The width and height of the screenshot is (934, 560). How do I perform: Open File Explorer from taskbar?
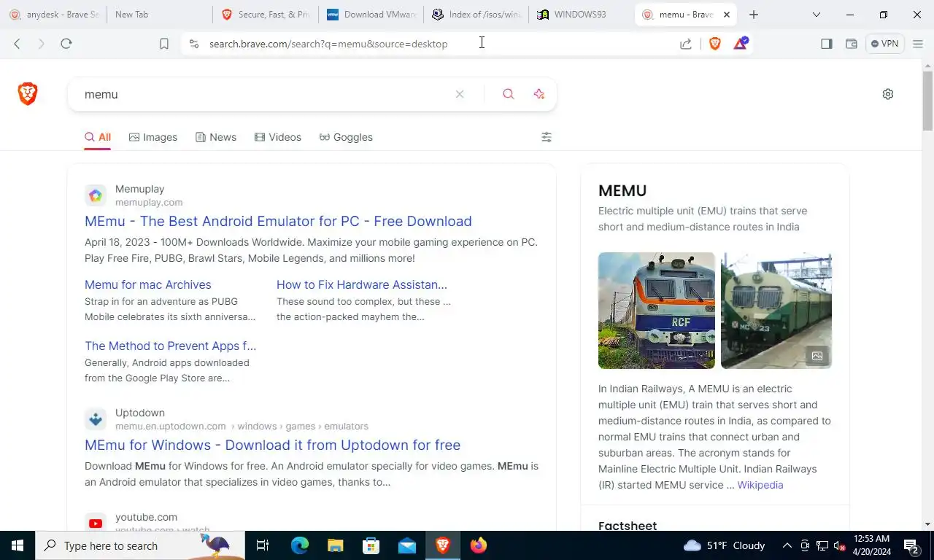tap(335, 545)
